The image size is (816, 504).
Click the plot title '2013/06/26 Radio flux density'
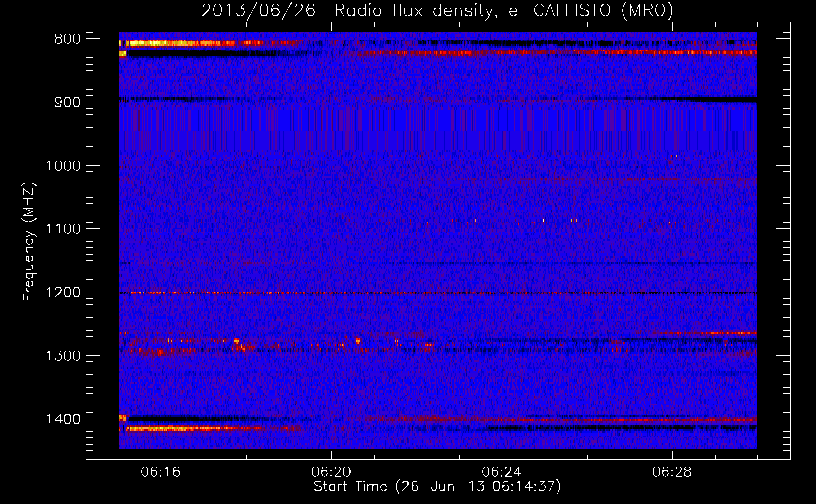click(437, 10)
